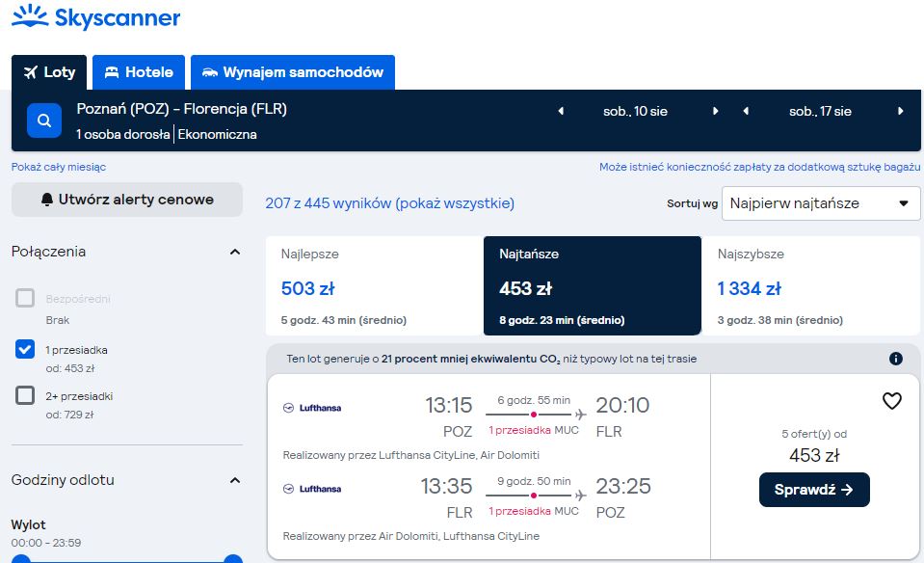Click the Skyscanner logo
Viewport: 924px width, 563px height.
click(x=95, y=17)
